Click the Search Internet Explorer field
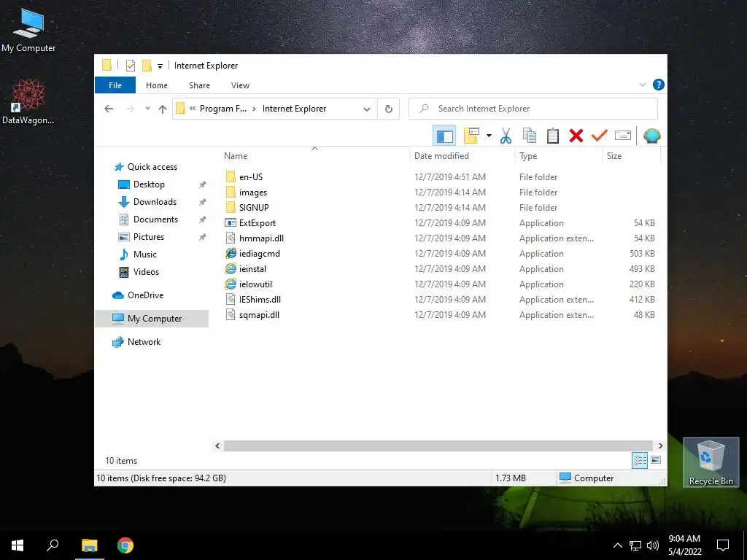The image size is (747, 560). pyautogui.click(x=533, y=109)
